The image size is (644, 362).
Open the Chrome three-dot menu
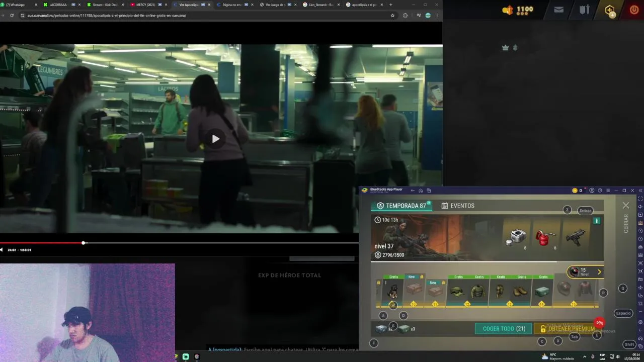tap(437, 16)
